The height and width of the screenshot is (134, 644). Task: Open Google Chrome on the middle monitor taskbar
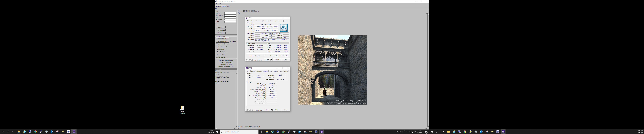pyautogui.click(x=283, y=132)
